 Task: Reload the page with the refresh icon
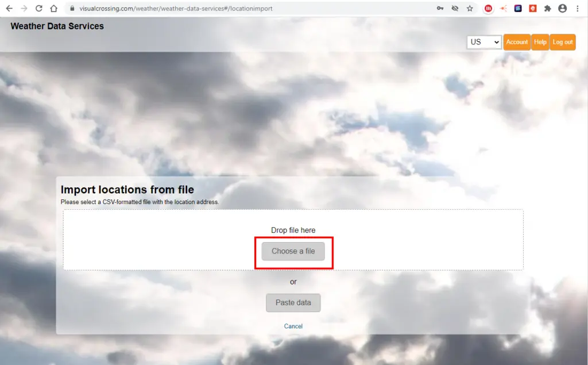coord(39,9)
